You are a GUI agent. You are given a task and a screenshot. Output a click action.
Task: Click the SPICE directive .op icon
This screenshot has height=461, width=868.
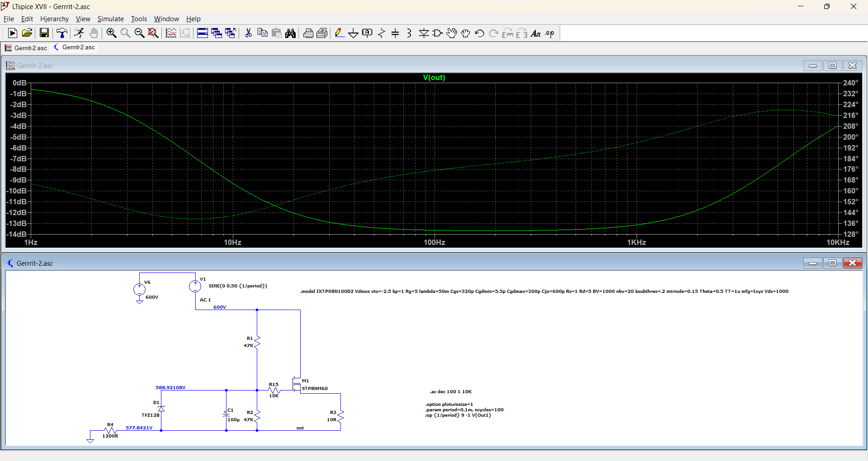click(x=550, y=33)
